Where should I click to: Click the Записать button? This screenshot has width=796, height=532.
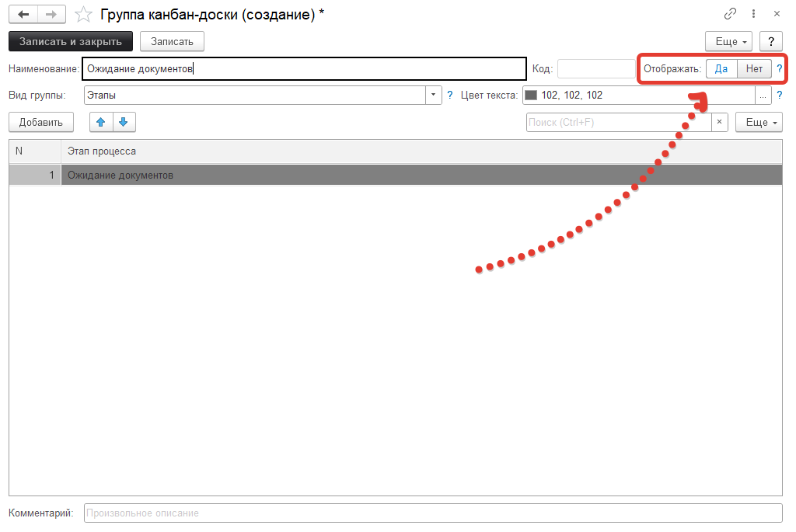171,41
